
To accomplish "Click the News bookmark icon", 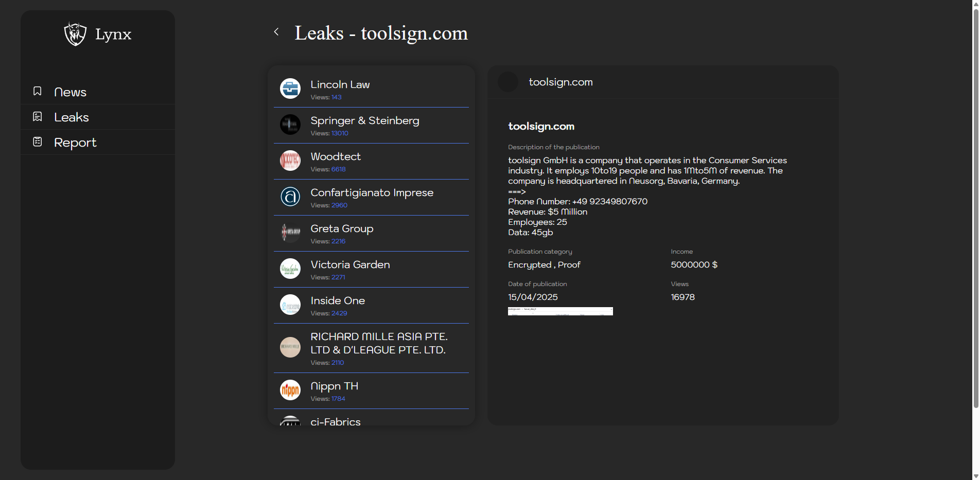I will (38, 91).
